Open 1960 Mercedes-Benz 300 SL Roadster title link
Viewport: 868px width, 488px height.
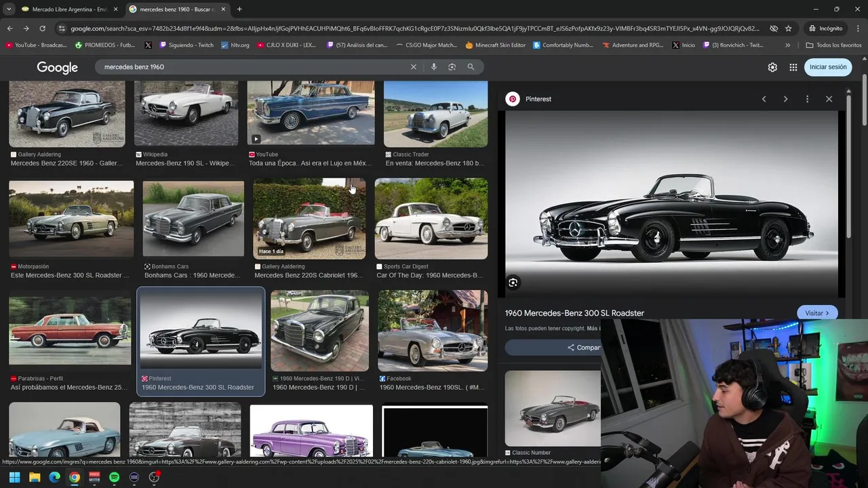coord(574,313)
